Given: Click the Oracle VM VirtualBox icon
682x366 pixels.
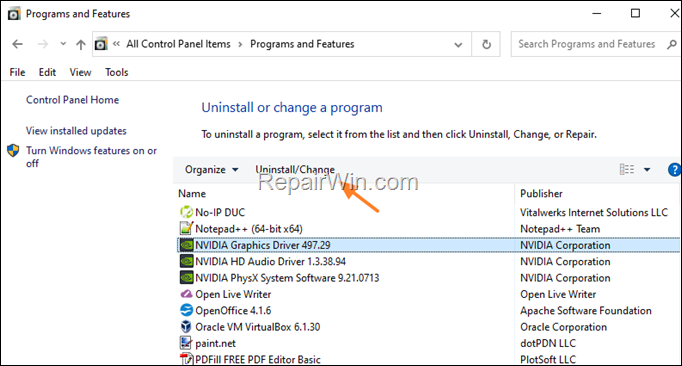Looking at the screenshot, I should pos(186,327).
